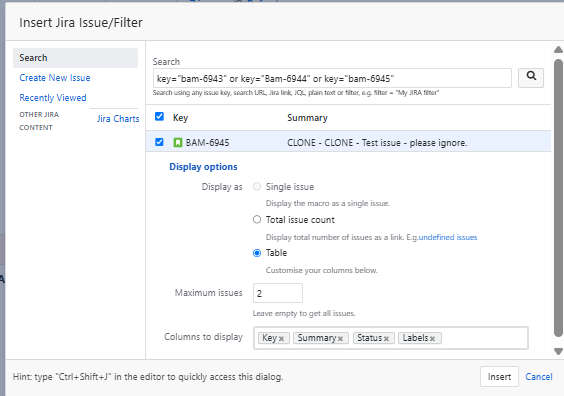Viewport: 564px width, 396px height.
Task: Select the Table display radio option
Action: tap(257, 253)
